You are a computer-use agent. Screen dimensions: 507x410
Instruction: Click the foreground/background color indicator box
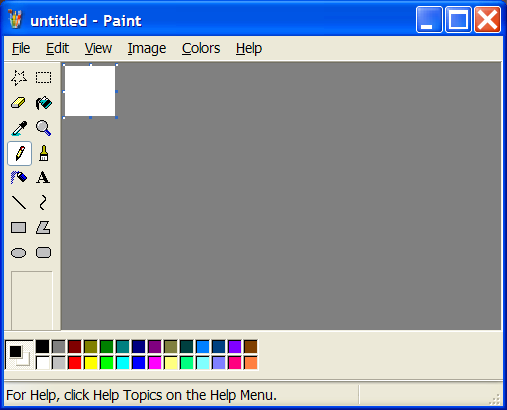tap(19, 355)
